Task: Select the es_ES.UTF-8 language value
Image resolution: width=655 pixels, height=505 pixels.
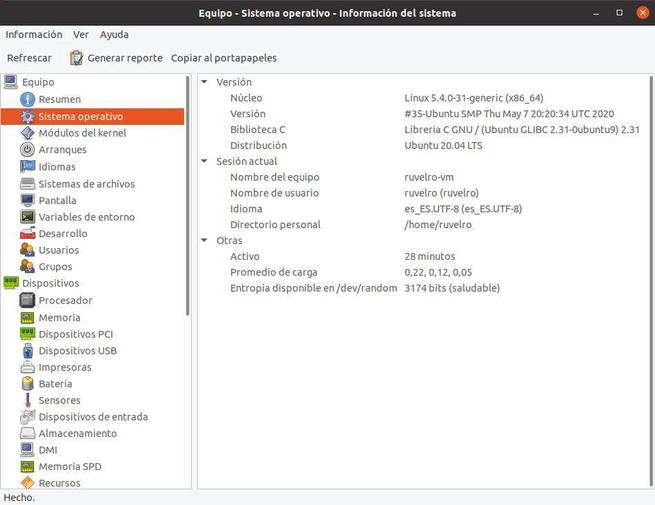Action: 463,209
